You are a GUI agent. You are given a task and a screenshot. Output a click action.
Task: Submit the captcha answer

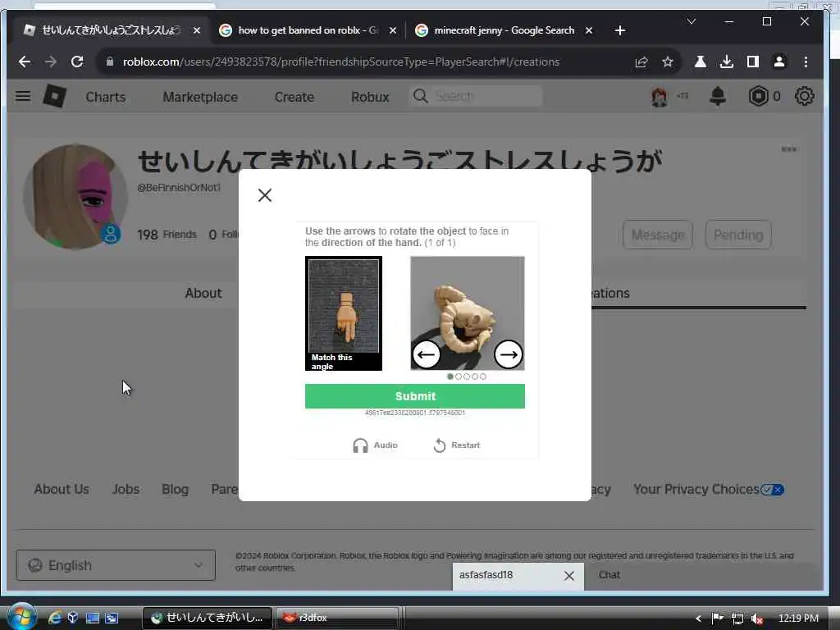[414, 396]
